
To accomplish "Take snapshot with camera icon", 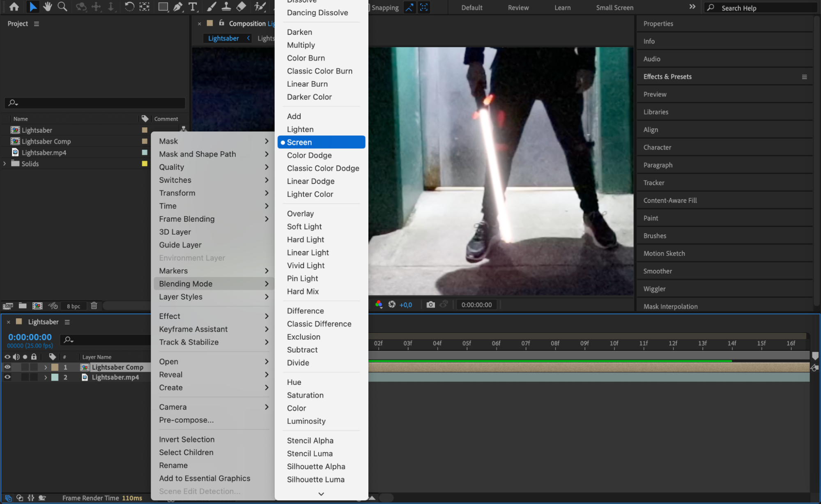I will point(430,304).
